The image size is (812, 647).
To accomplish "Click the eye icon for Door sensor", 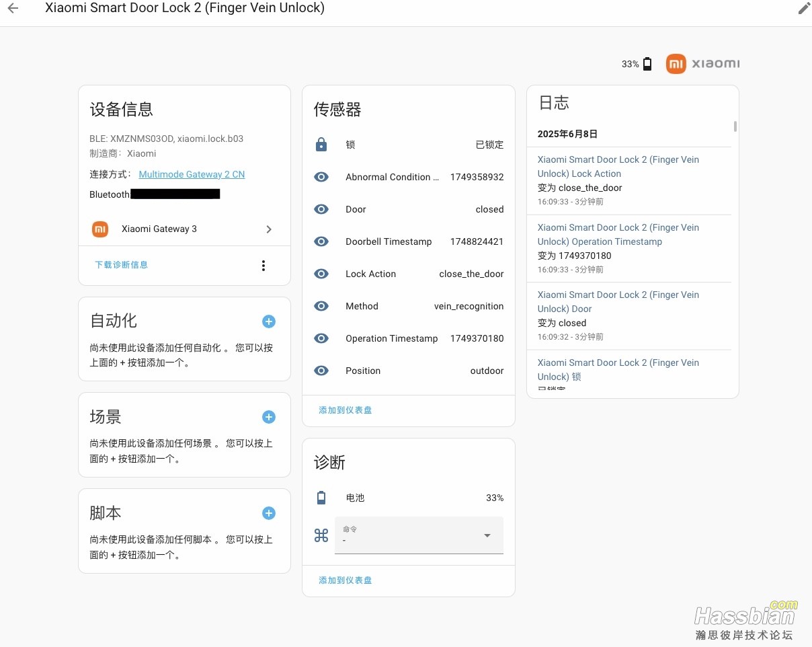I will click(321, 209).
